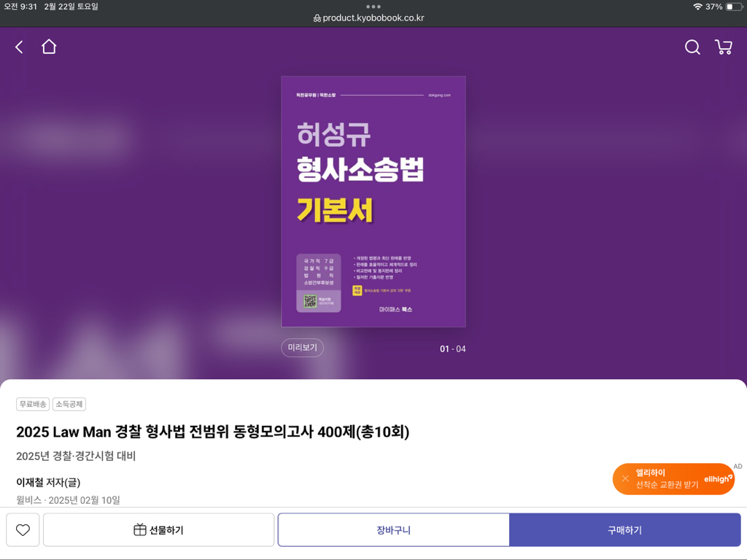Add to cart with 장바구니 button
The height and width of the screenshot is (560, 747).
(x=393, y=530)
